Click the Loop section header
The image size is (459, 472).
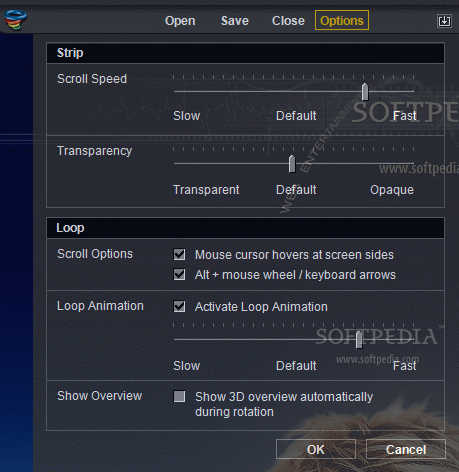245,228
